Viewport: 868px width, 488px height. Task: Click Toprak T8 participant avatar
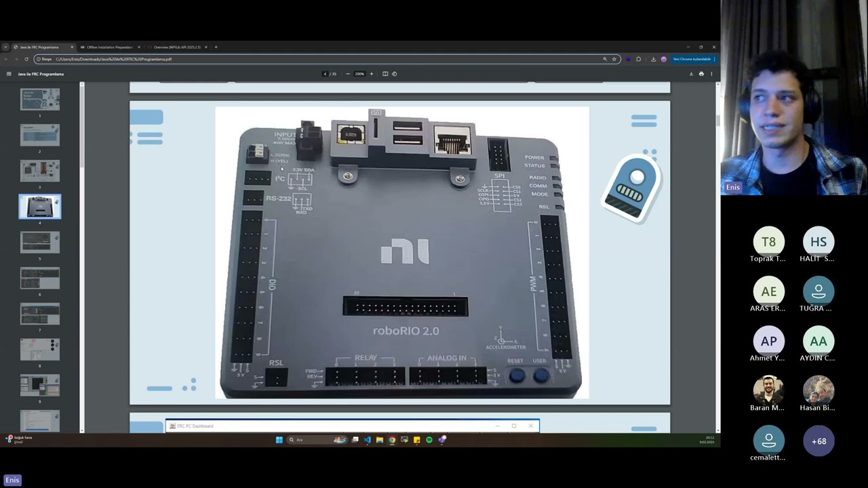[x=768, y=242]
